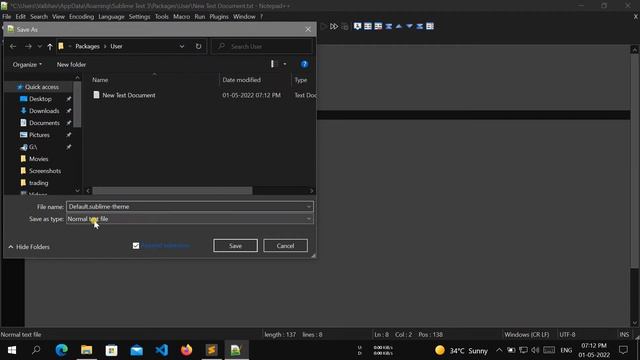The image size is (640, 360).
Task: Open the Save As help icon
Action: click(x=304, y=64)
